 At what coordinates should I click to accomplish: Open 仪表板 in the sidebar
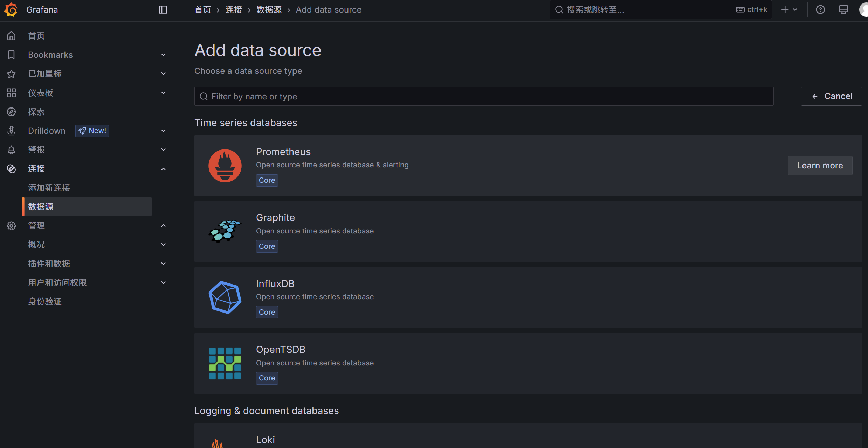41,93
